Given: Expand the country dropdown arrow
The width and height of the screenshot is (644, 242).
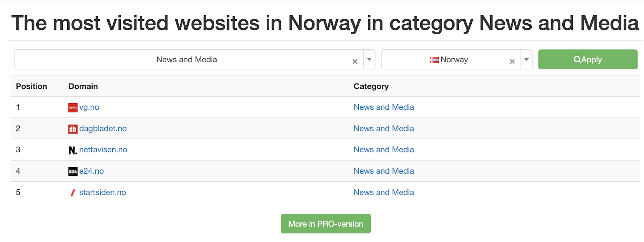Looking at the screenshot, I should (x=526, y=59).
